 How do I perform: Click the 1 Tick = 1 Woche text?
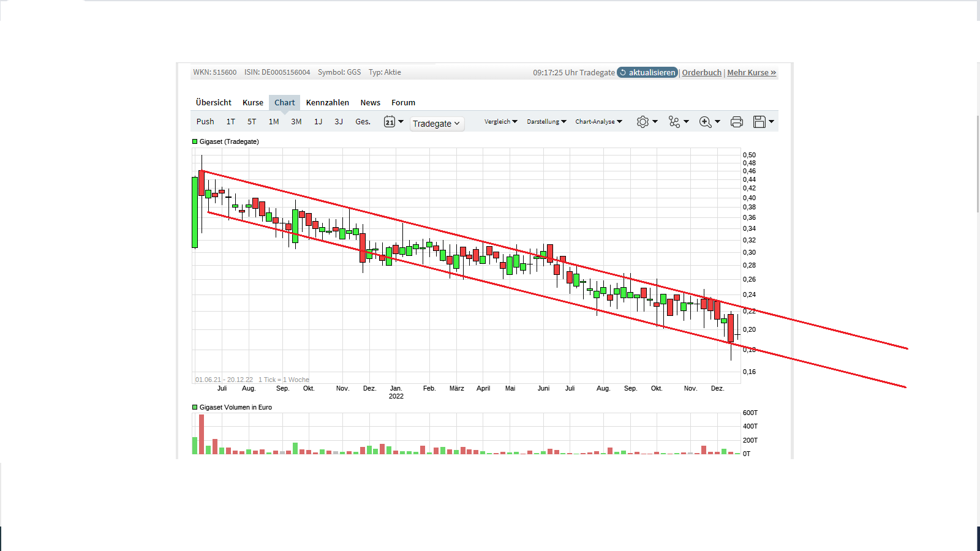(x=284, y=380)
